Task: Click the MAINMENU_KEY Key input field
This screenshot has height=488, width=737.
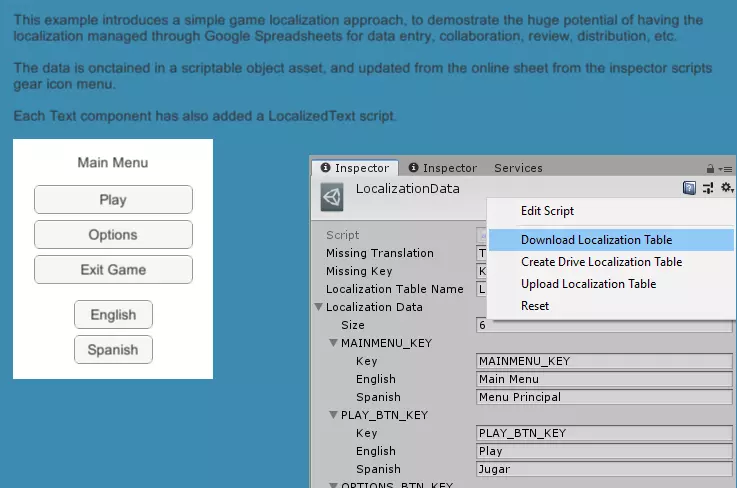Action: tap(604, 361)
